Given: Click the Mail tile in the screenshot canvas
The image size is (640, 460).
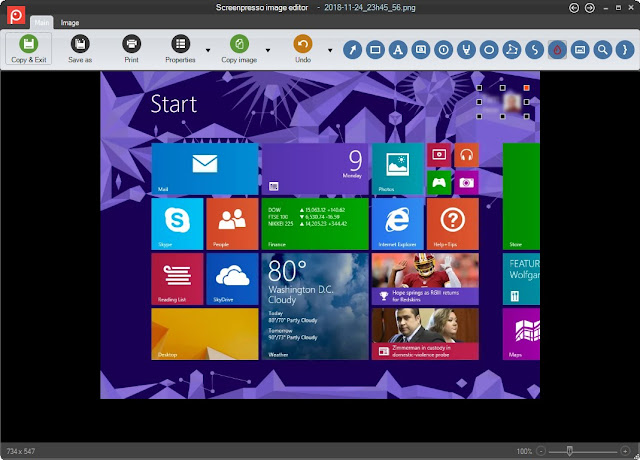Looking at the screenshot, I should tap(205, 169).
